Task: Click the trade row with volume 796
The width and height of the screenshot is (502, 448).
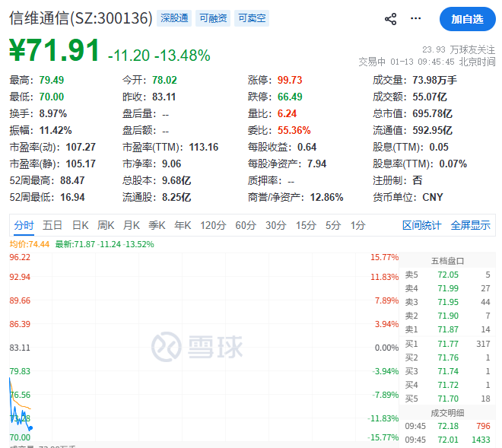Action: [447, 426]
